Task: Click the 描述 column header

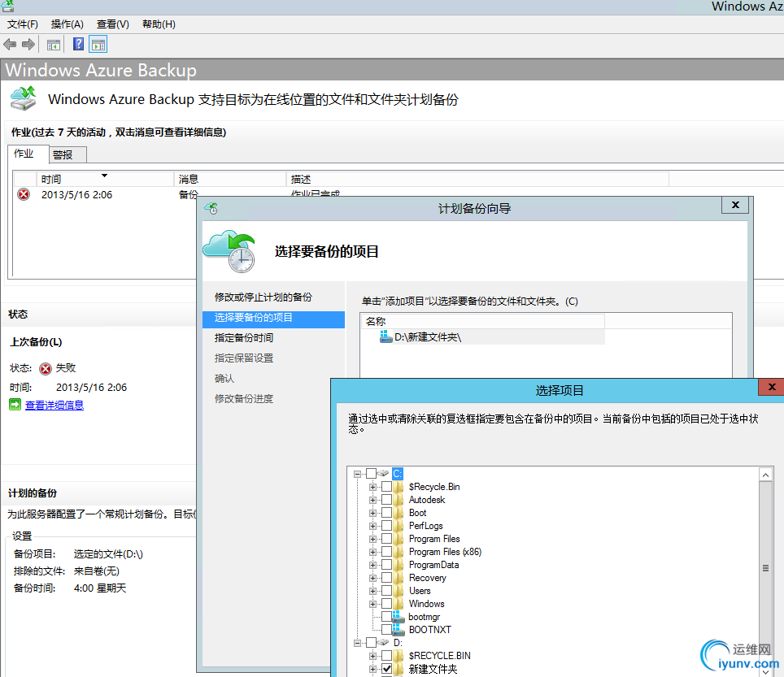Action: 477,179
